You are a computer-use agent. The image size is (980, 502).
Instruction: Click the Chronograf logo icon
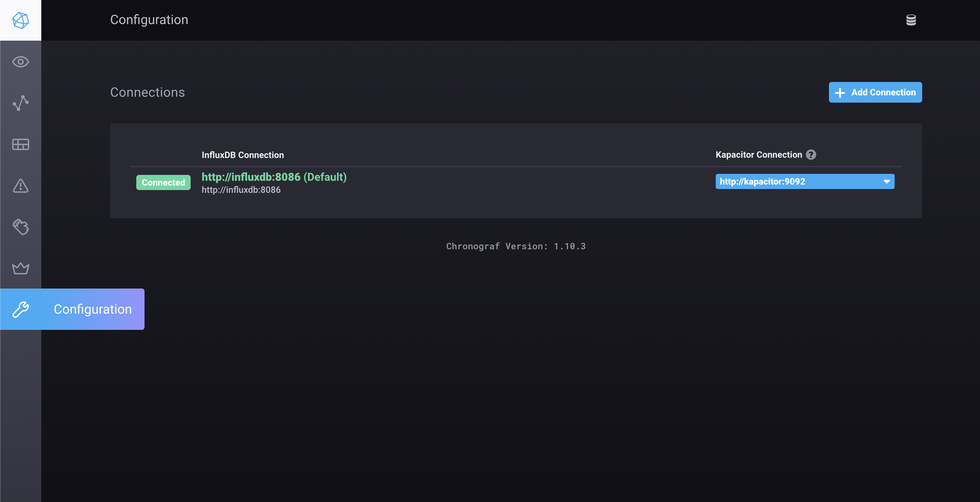tap(21, 20)
